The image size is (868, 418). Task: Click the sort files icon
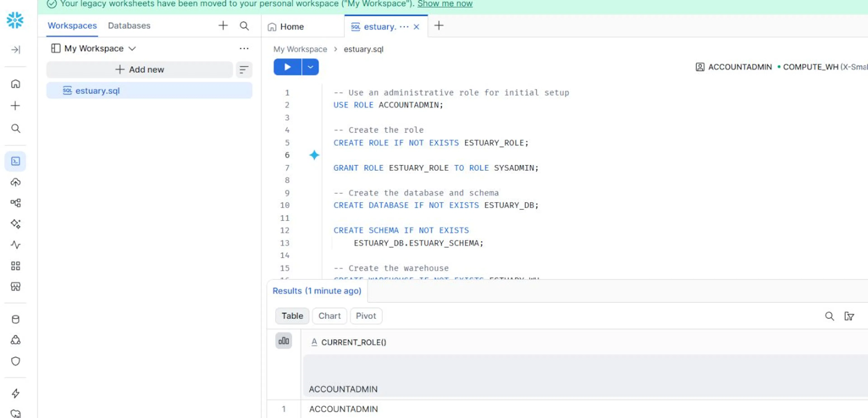[244, 70]
